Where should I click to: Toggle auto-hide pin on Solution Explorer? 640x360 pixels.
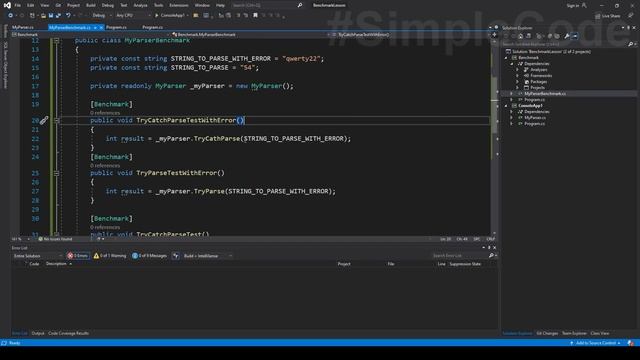point(629,28)
